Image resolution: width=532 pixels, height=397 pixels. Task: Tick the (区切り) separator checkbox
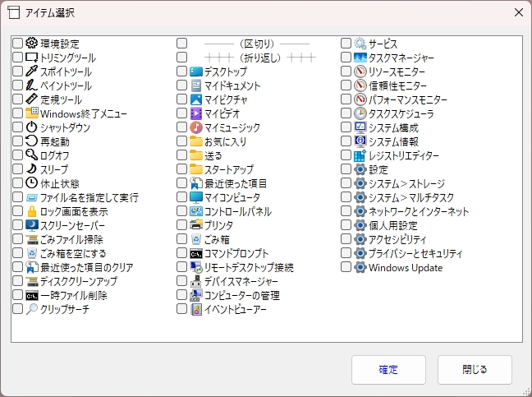tap(182, 43)
